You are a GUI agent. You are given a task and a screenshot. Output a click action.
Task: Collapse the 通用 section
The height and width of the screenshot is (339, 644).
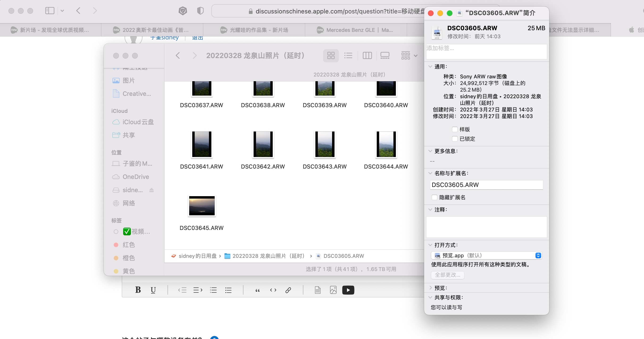430,67
